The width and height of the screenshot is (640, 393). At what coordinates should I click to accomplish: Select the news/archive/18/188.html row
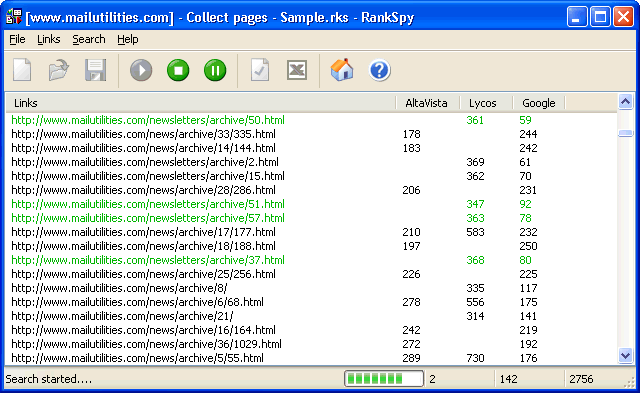(311, 246)
